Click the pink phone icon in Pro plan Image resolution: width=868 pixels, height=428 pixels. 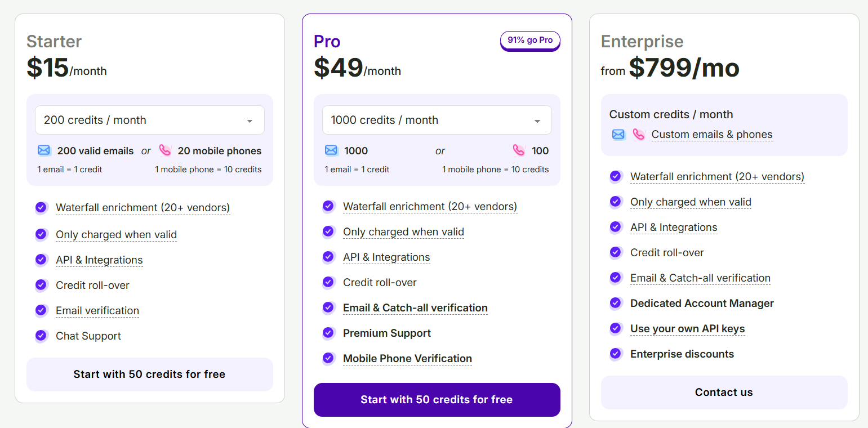[519, 150]
